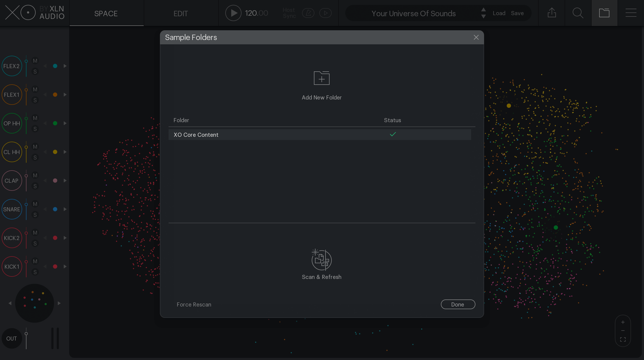Click the Load preset option
Screen dimensions: 644x360
[499, 13]
